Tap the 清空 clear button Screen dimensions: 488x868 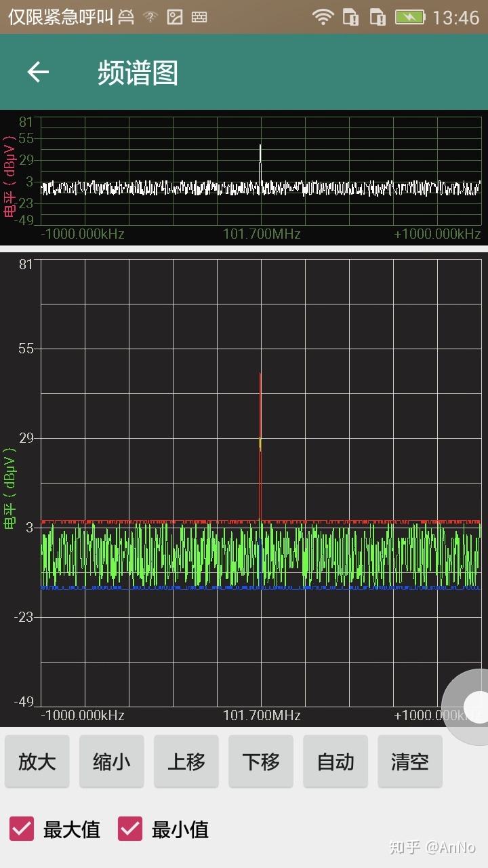pyautogui.click(x=410, y=762)
